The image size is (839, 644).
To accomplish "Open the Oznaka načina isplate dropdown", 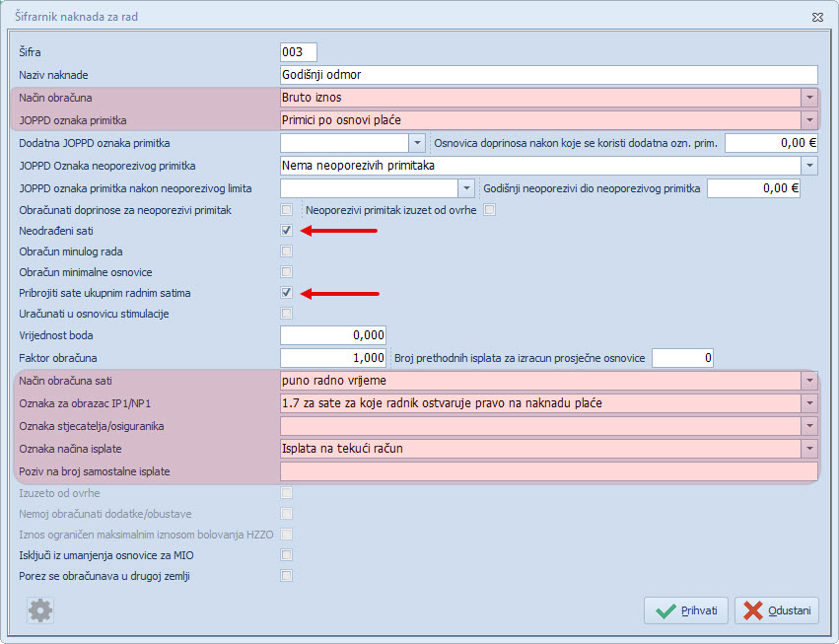I will coord(809,449).
